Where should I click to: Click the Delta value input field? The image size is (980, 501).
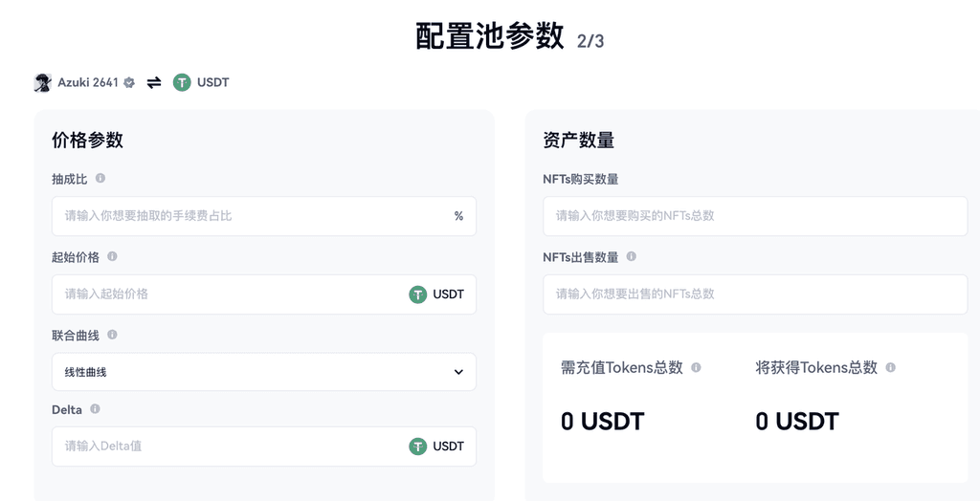point(230,447)
